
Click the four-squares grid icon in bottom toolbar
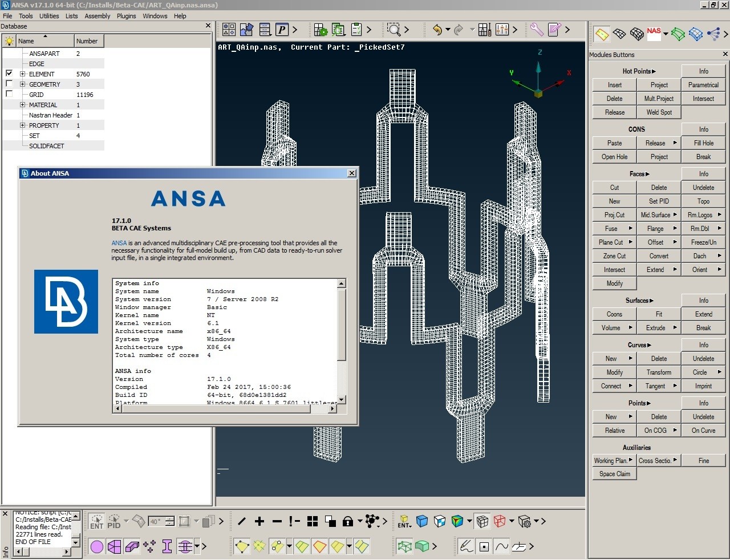click(313, 521)
